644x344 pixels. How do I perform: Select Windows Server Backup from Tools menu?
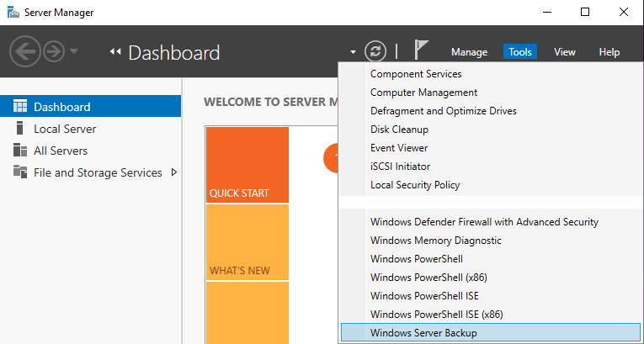coord(423,333)
